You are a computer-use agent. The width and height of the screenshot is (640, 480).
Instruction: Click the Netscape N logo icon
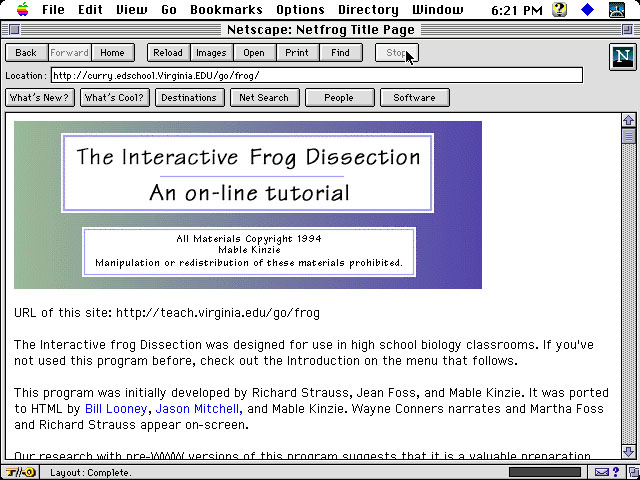coord(622,57)
